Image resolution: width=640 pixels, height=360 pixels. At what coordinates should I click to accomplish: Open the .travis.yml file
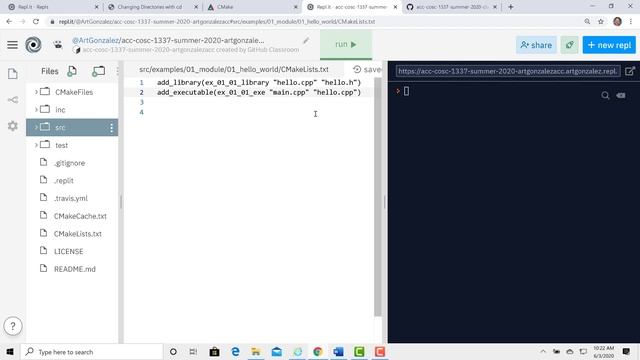click(71, 198)
